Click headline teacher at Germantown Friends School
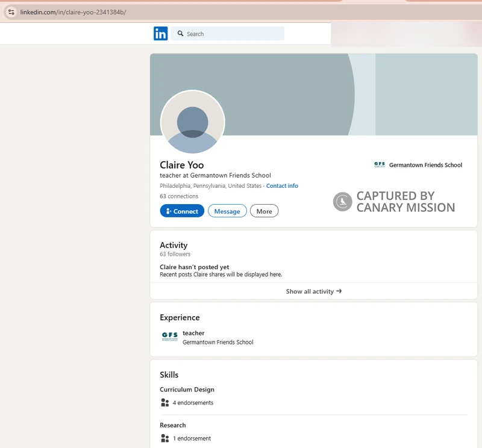The image size is (482, 448). point(215,175)
